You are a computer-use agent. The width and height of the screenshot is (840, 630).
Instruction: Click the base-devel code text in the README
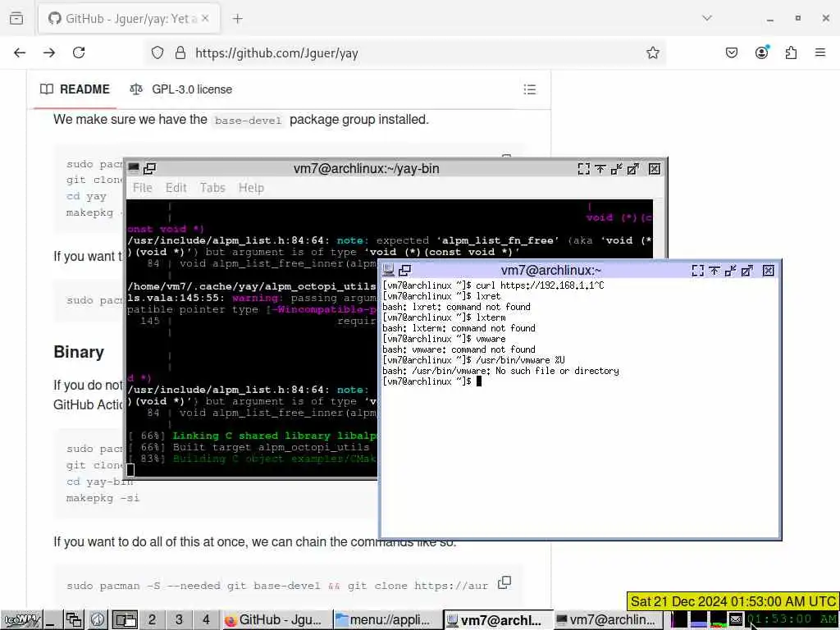(x=248, y=121)
